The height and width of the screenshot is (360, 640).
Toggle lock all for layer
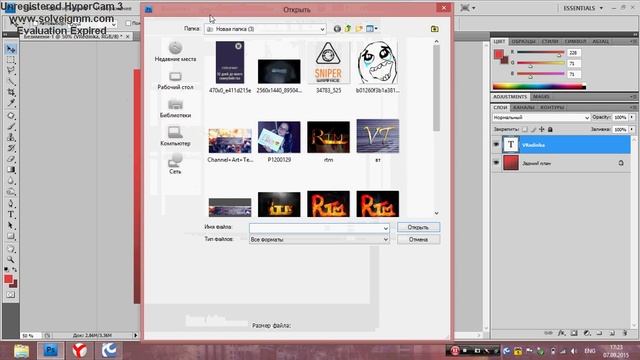[x=550, y=129]
